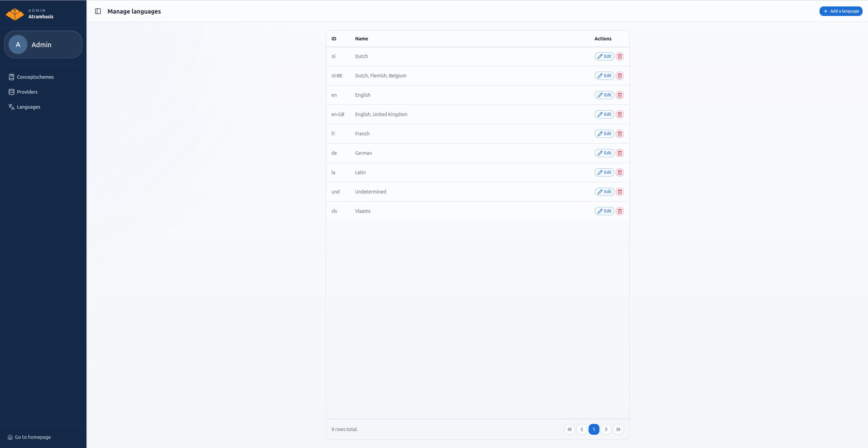Edit the Vlaams language
The height and width of the screenshot is (448, 868).
click(x=604, y=211)
